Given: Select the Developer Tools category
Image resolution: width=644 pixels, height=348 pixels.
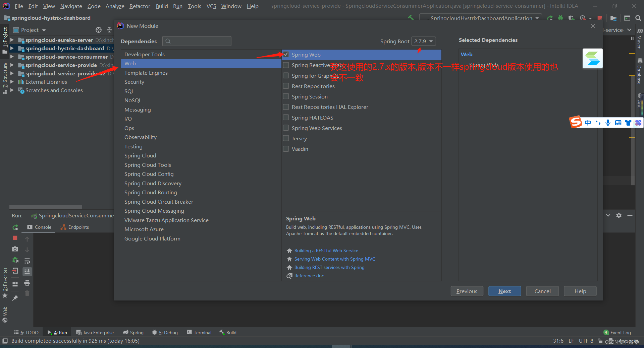Looking at the screenshot, I should click(201, 54).
